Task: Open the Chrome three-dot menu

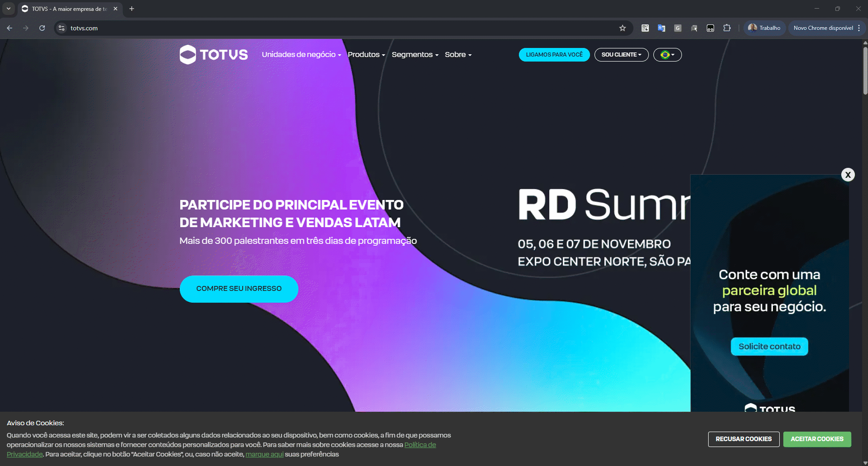Action: (859, 28)
